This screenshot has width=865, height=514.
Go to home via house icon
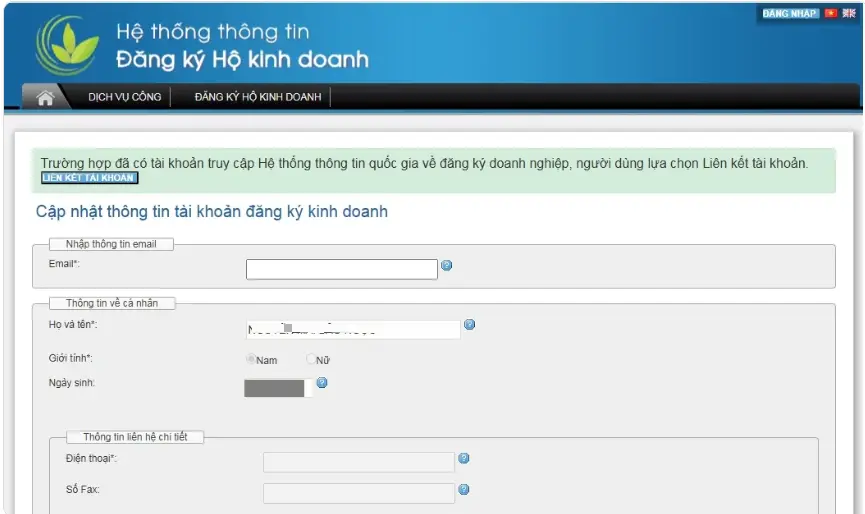click(45, 98)
